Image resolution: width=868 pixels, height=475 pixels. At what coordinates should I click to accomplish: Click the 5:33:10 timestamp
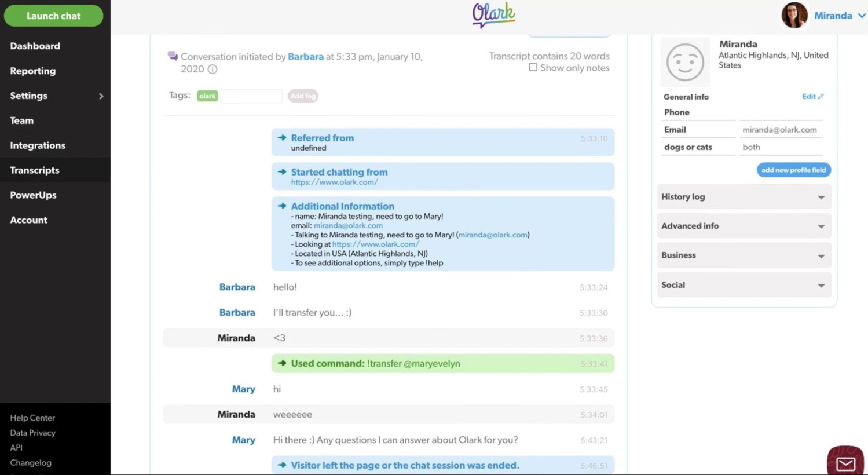tap(594, 138)
